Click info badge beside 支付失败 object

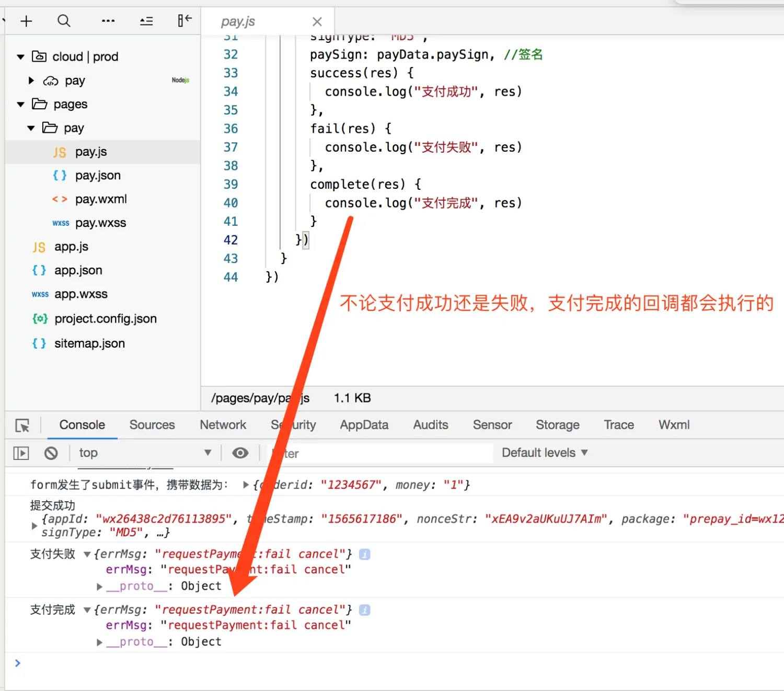tap(365, 554)
